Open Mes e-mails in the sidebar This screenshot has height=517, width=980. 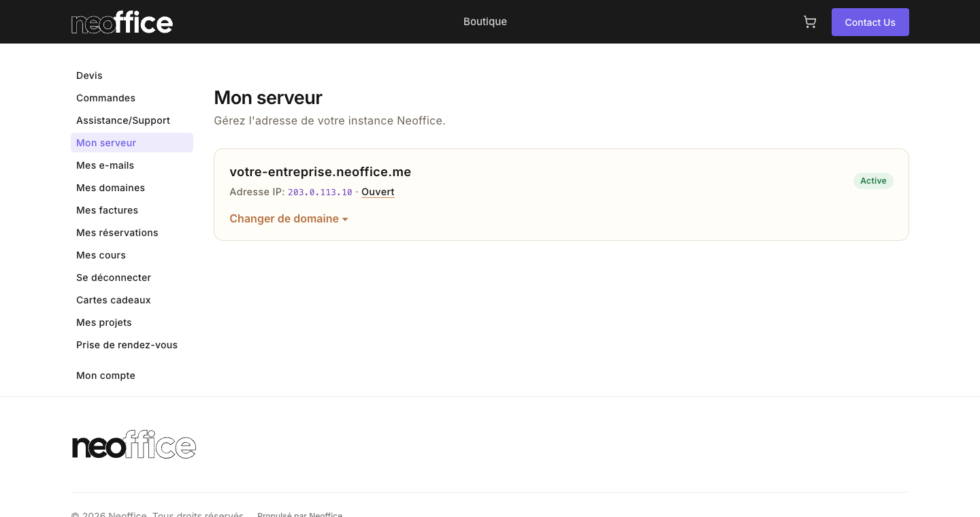pyautogui.click(x=132, y=165)
